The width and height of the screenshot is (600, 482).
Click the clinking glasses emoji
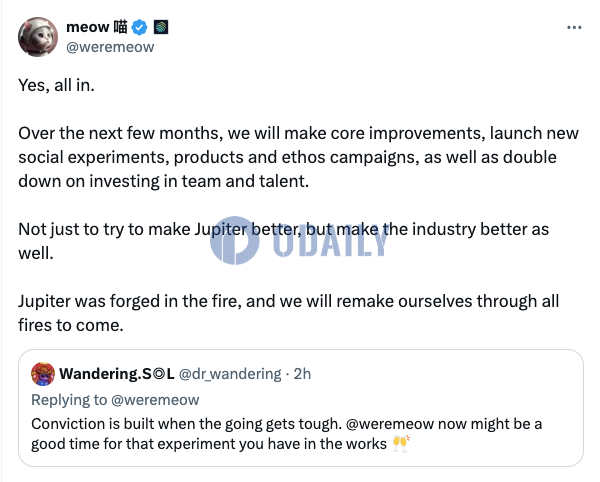pyautogui.click(x=401, y=444)
